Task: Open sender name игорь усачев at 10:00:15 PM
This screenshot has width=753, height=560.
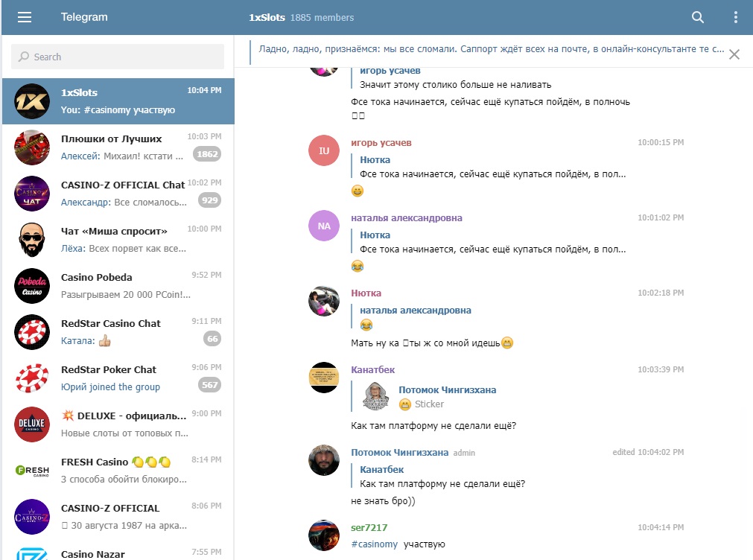Action: pos(381,143)
